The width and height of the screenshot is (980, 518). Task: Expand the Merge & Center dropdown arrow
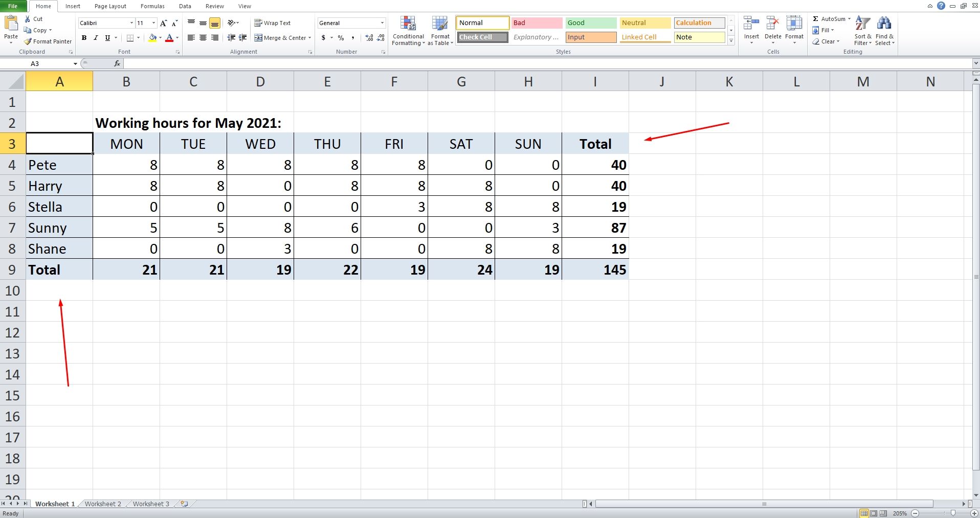tap(309, 38)
